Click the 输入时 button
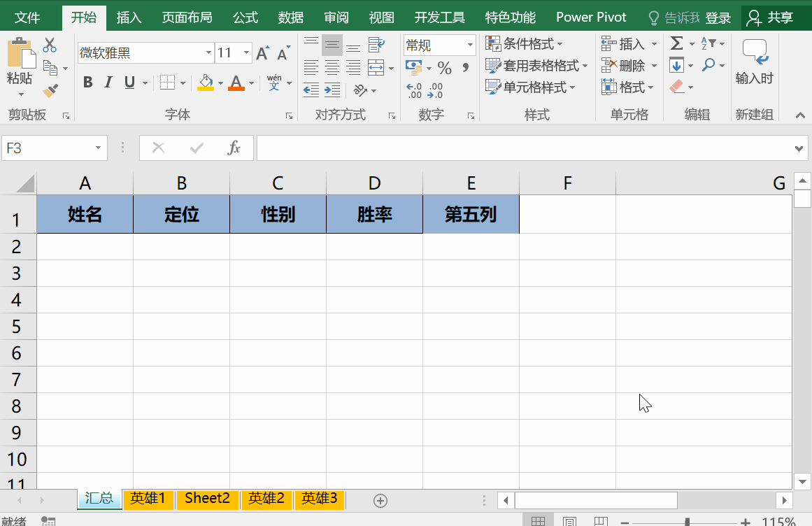 [755, 62]
